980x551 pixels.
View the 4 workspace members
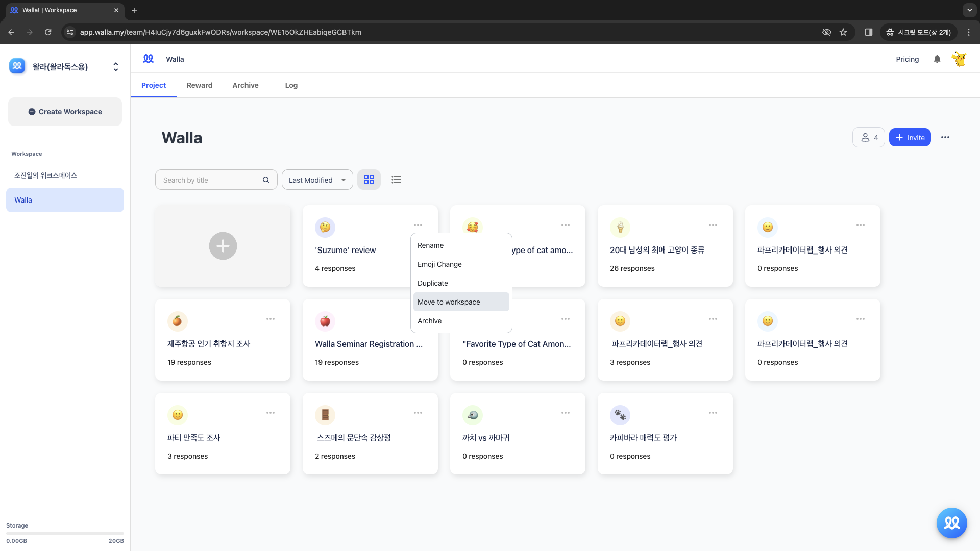click(869, 137)
